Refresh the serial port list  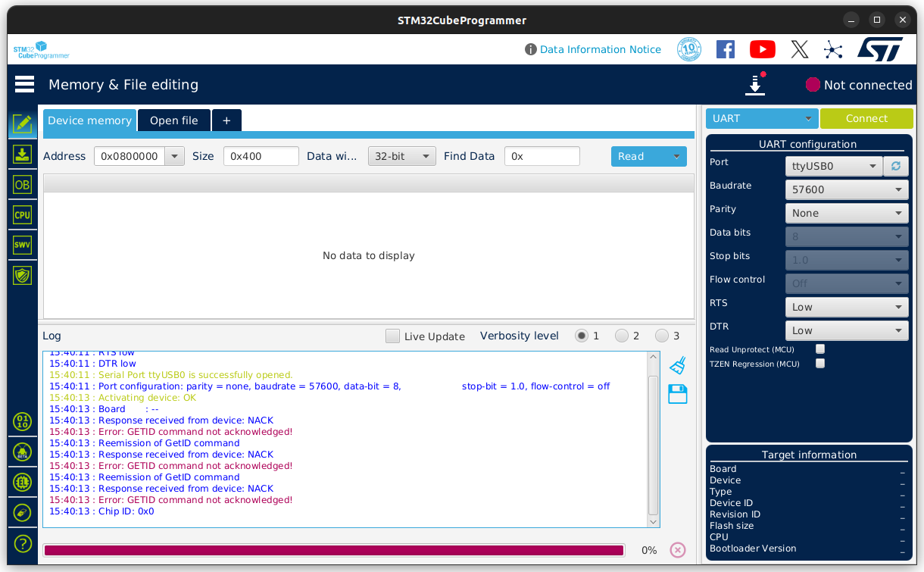[895, 166]
